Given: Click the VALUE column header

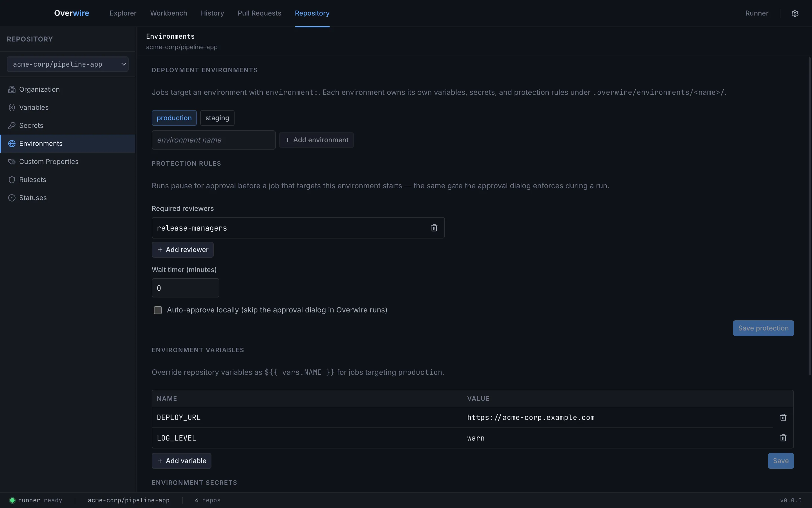Looking at the screenshot, I should [x=478, y=398].
